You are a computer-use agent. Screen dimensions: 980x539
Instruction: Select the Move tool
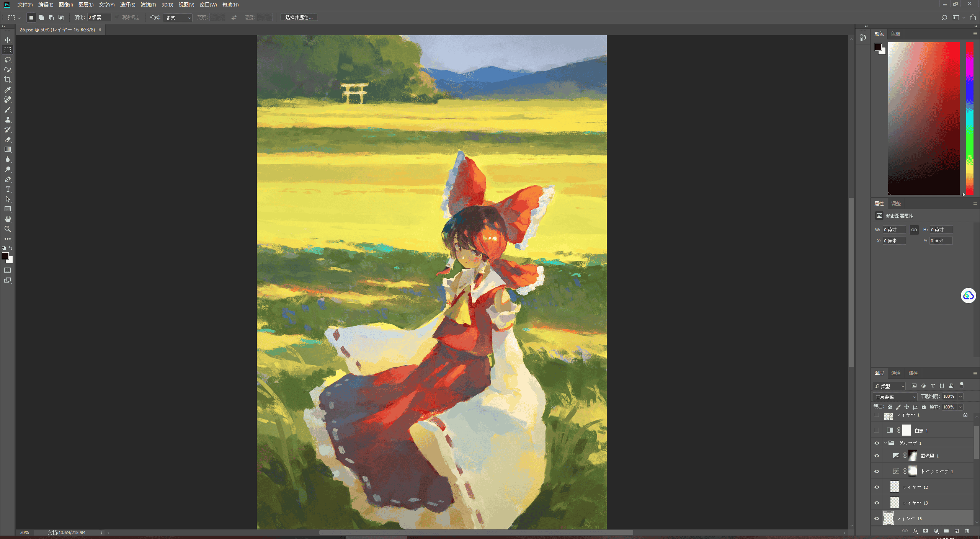pyautogui.click(x=8, y=40)
